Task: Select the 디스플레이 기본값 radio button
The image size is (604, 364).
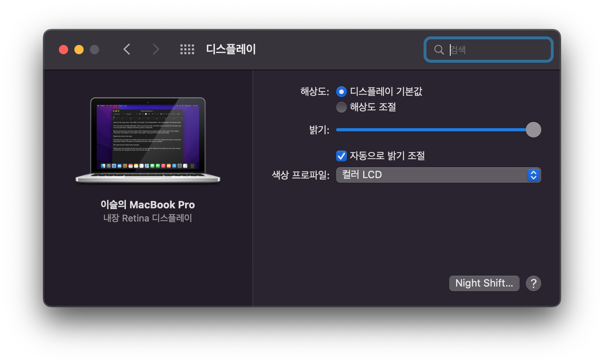Action: [341, 92]
